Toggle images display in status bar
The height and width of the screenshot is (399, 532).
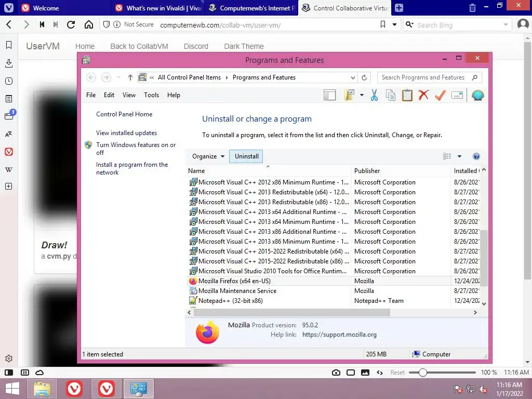tap(365, 373)
